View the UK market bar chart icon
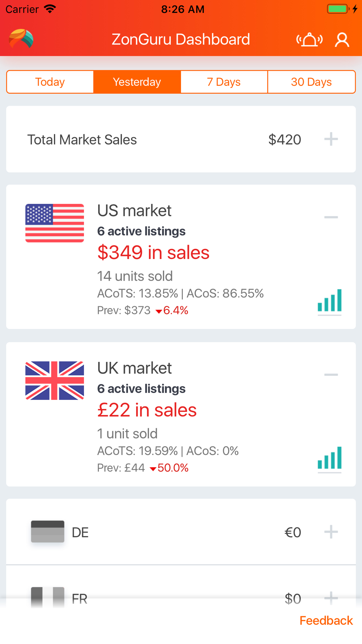 tap(329, 459)
